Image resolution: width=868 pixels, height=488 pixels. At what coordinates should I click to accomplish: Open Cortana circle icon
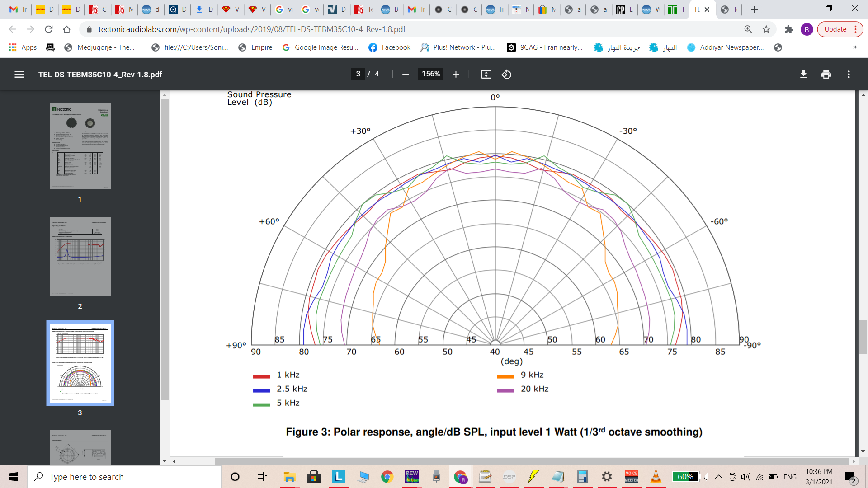coord(235,477)
